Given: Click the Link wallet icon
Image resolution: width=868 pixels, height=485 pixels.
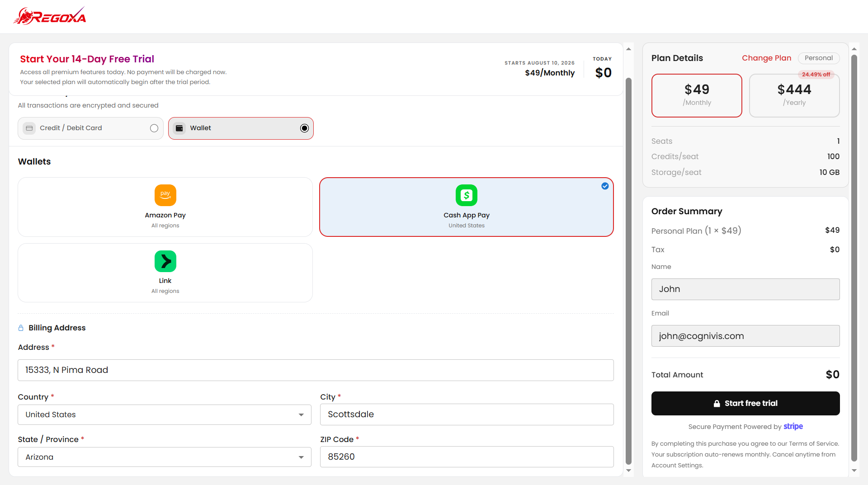Looking at the screenshot, I should click(x=165, y=261).
